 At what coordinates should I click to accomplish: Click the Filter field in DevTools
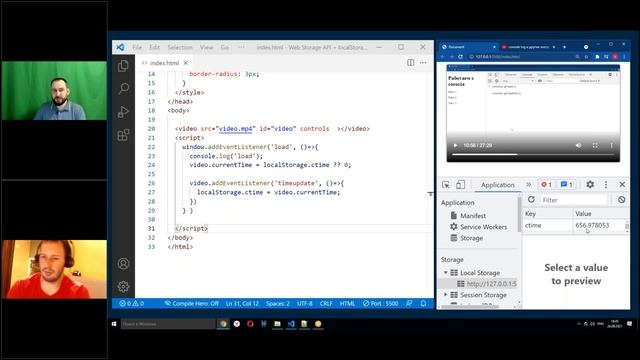[573, 200]
